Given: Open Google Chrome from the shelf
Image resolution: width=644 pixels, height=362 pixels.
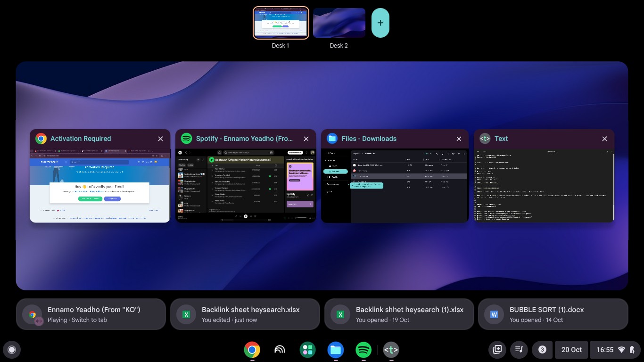Looking at the screenshot, I should click(252, 350).
